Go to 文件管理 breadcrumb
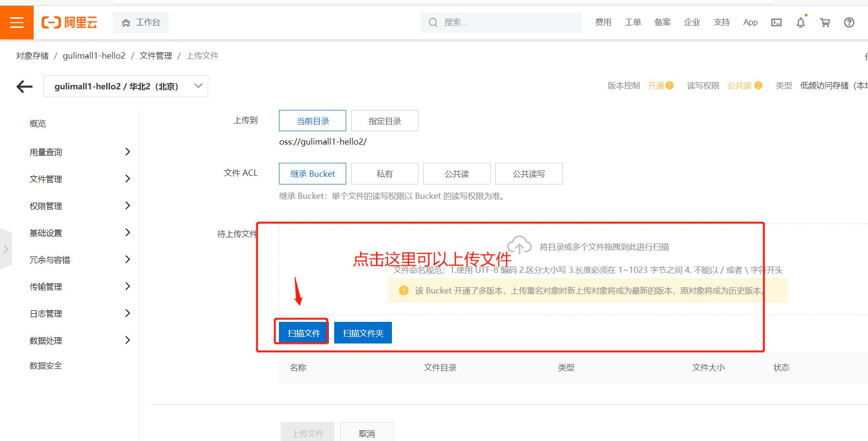 coord(156,56)
